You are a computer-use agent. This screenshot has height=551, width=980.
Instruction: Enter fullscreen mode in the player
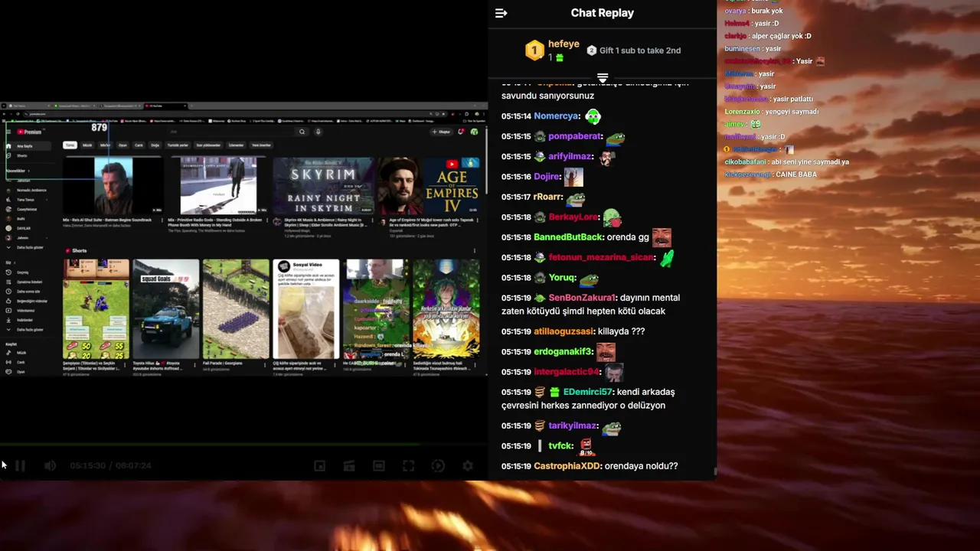pyautogui.click(x=409, y=465)
